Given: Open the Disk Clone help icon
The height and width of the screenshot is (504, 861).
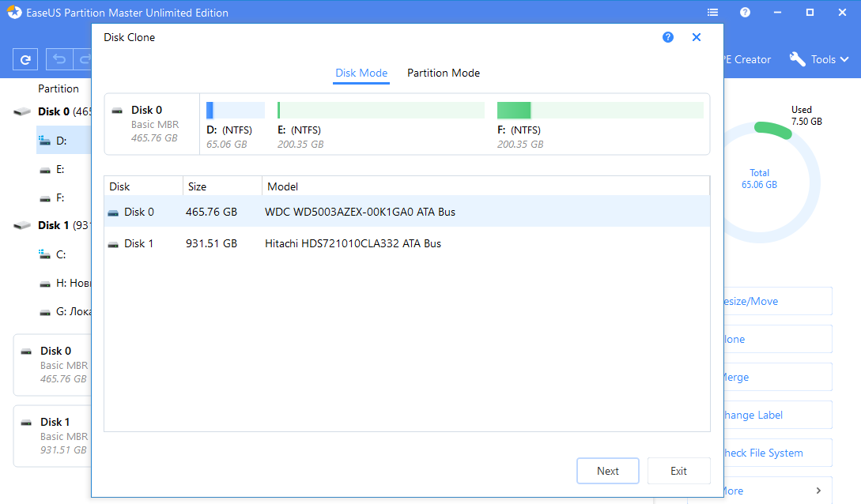Looking at the screenshot, I should coord(668,37).
